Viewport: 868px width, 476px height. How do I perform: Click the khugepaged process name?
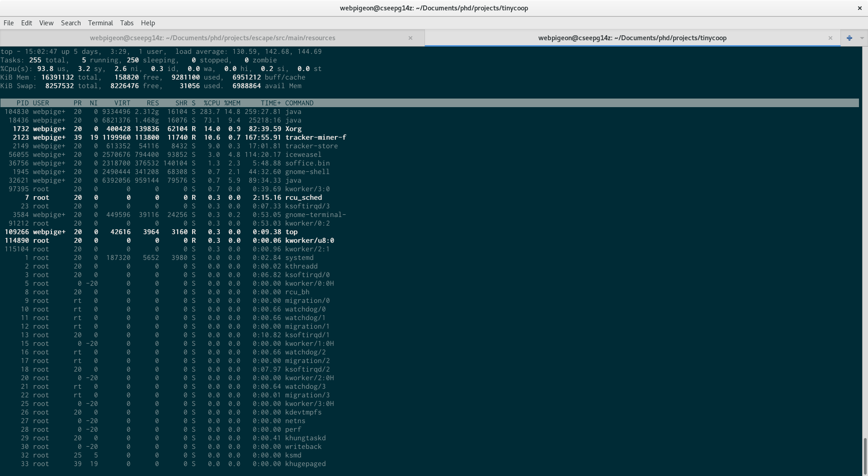[305, 464]
